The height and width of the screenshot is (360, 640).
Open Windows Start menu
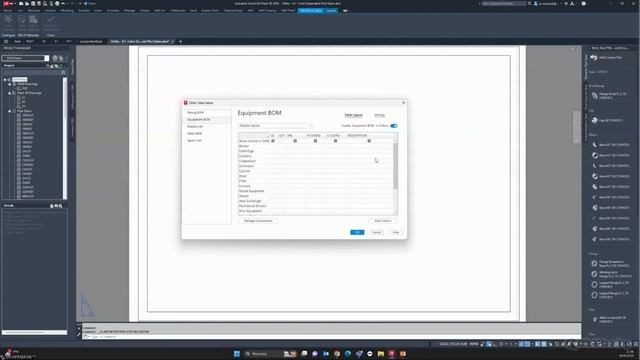pos(237,353)
